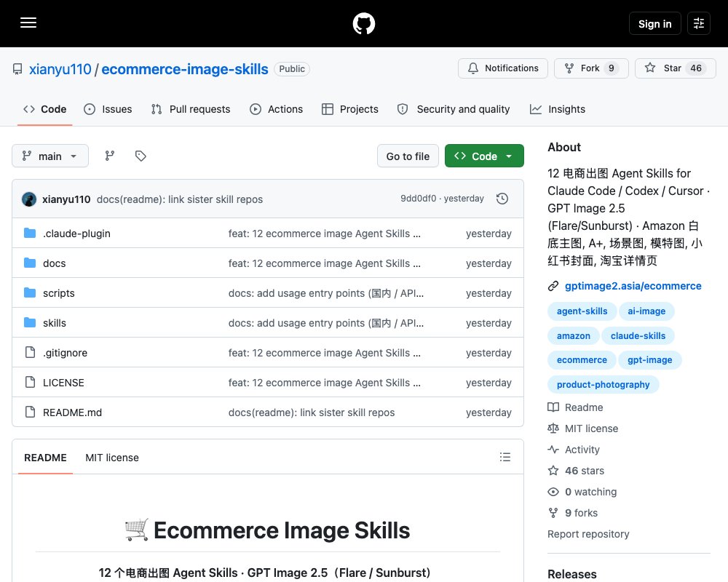Screen dimensions: 728x582
Task: Open the Pull requests tab
Action: 191,109
